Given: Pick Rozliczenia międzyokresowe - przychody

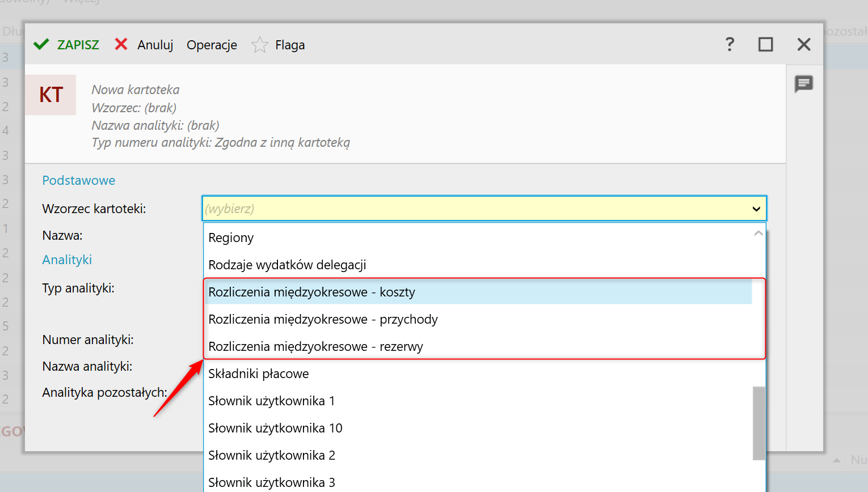Looking at the screenshot, I should (323, 319).
